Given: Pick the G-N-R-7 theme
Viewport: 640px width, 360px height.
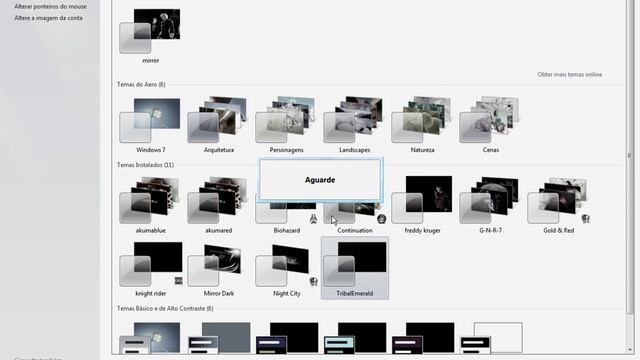Looking at the screenshot, I should point(490,201).
